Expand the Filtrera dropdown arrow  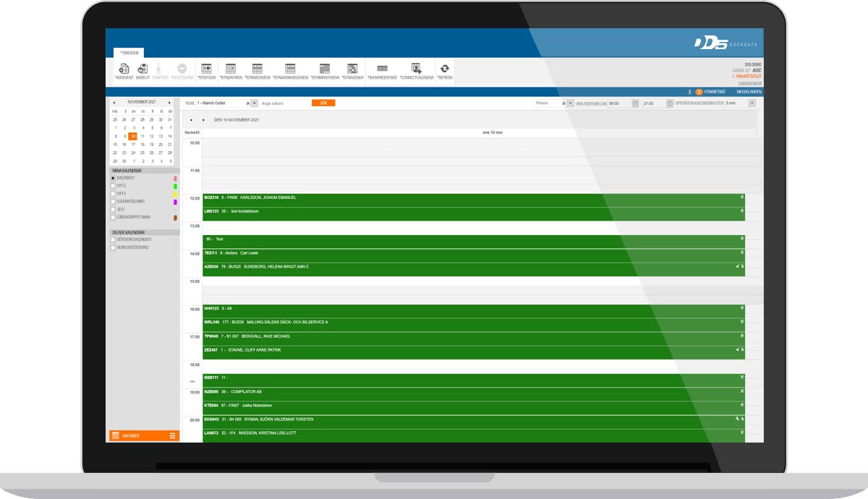click(x=570, y=103)
